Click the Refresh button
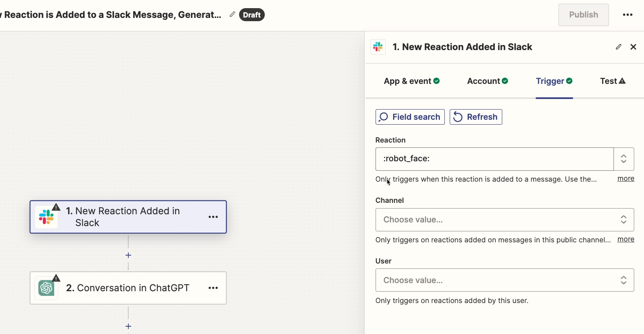The height and width of the screenshot is (334, 644). click(476, 117)
